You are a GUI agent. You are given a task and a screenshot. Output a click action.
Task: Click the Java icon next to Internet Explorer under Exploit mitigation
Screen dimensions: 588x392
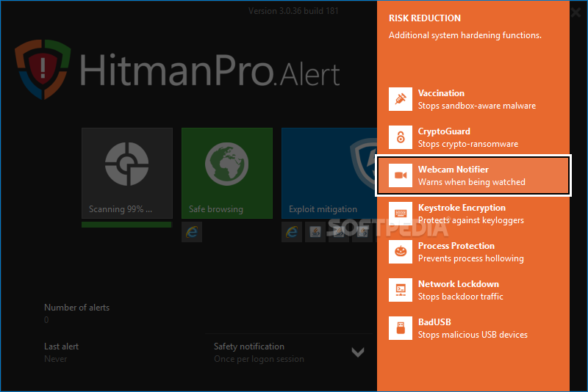pos(315,232)
